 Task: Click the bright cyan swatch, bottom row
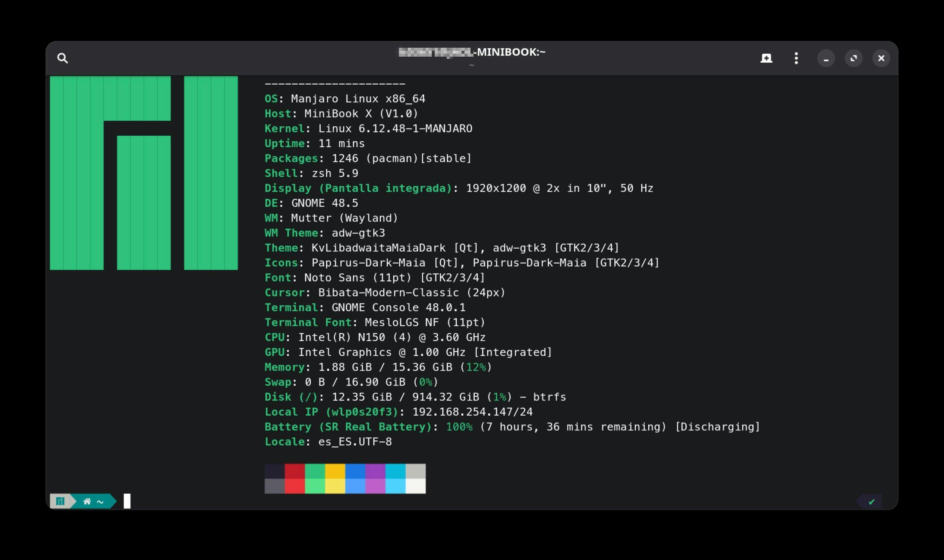coord(395,486)
